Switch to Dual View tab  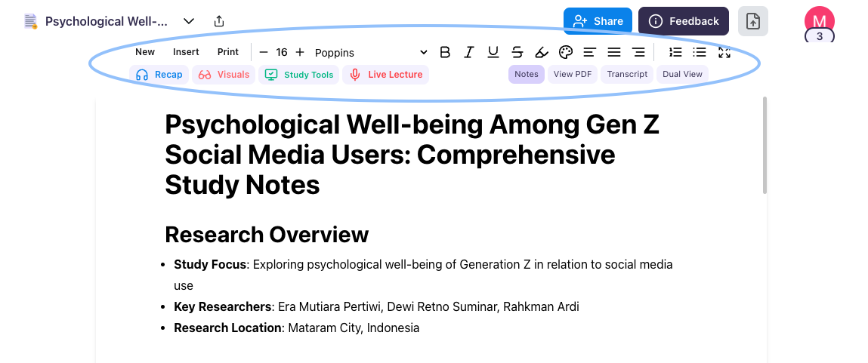(x=683, y=74)
